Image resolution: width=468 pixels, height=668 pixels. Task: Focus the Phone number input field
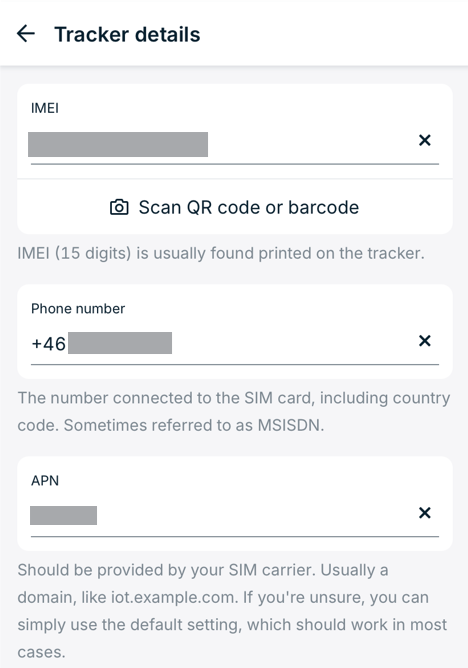click(x=221, y=343)
